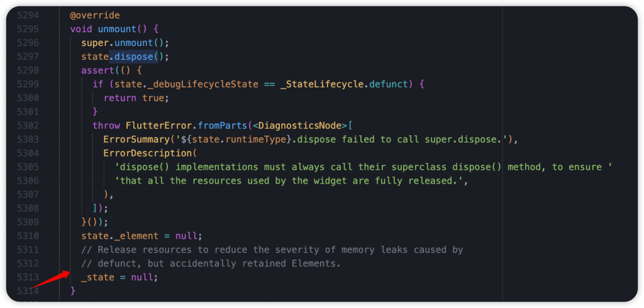Click ErrorSummary constructor
This screenshot has height=308, width=644.
[136, 139]
